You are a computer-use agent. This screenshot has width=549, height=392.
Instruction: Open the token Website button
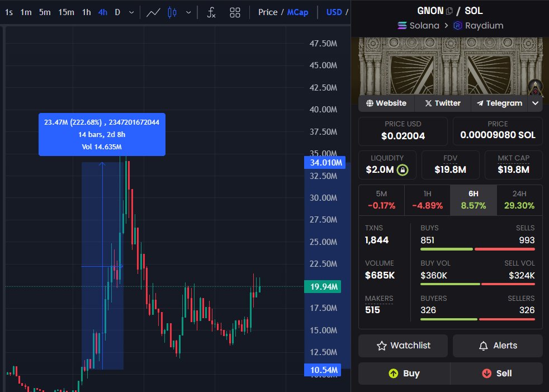point(386,103)
